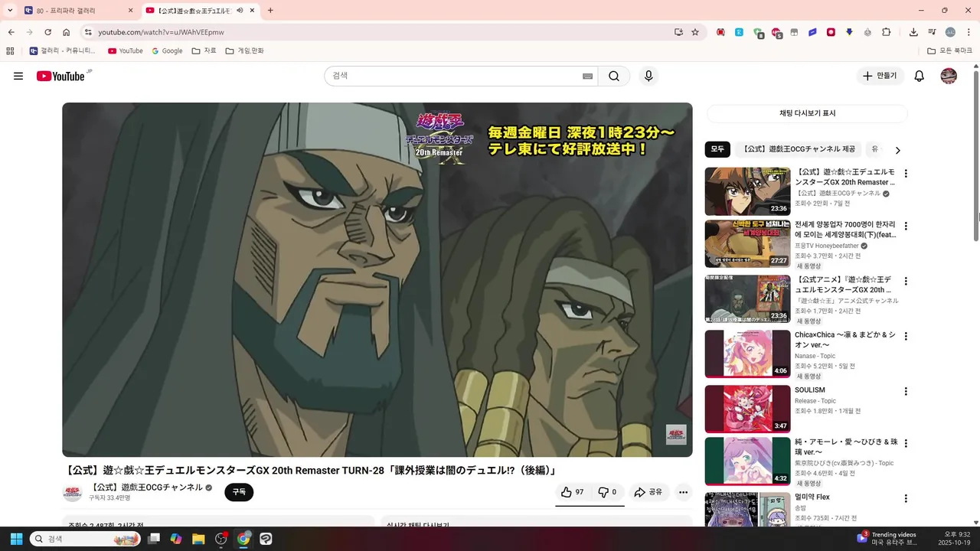Image resolution: width=980 pixels, height=551 pixels.
Task: Click the 구독 subscribe button
Action: point(239,492)
